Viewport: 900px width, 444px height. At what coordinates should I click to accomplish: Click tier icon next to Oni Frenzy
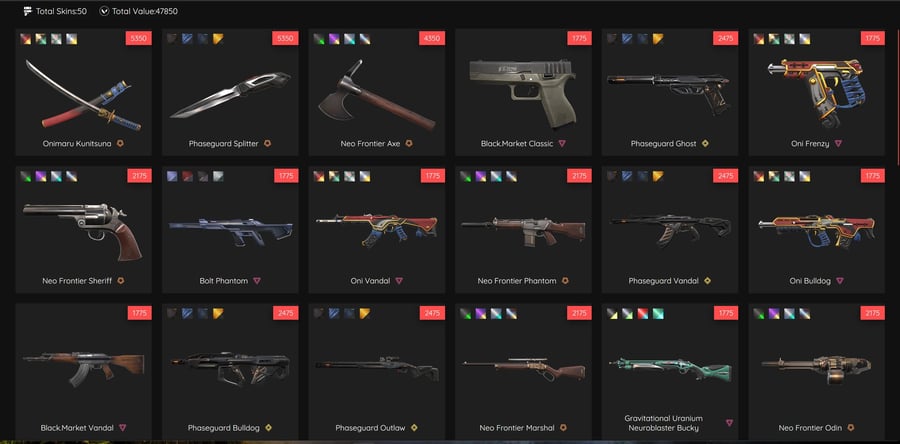pos(839,143)
